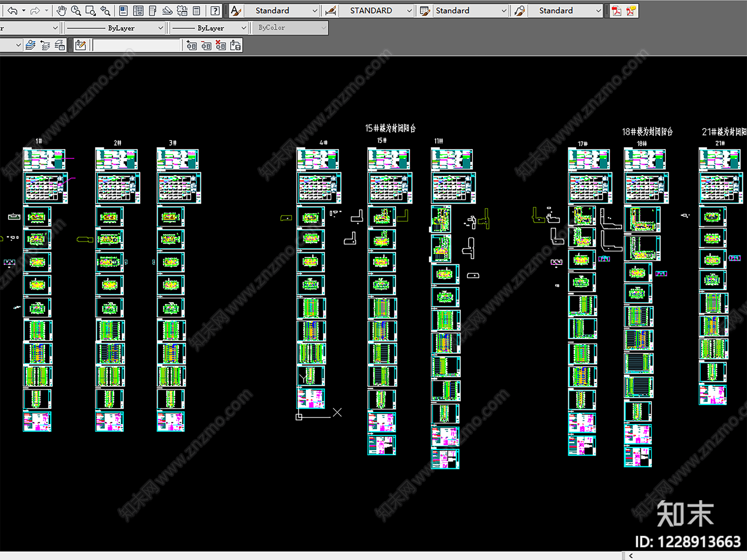Open the DesignCenter icon
Image resolution: width=747 pixels, height=560 pixels.
pos(138,10)
